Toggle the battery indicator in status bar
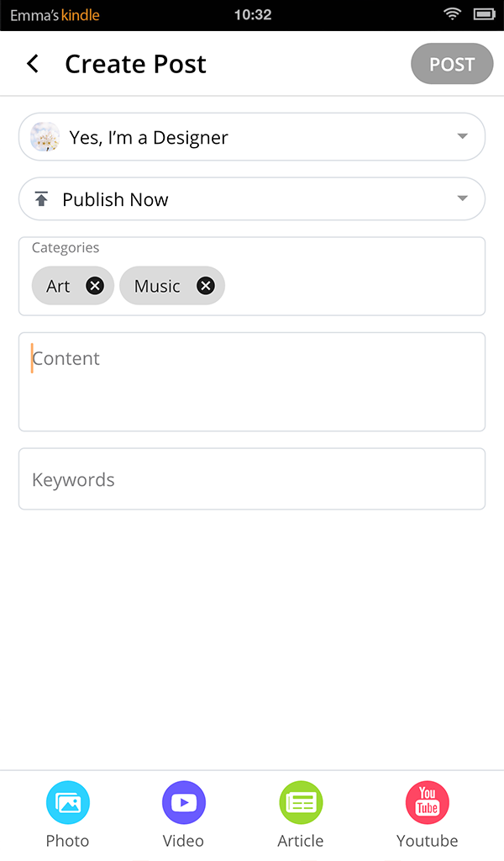Image resolution: width=504 pixels, height=861 pixels. 483,13
